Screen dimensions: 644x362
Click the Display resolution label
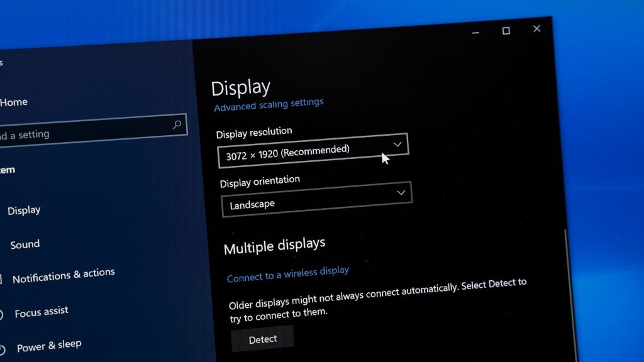[x=254, y=132]
